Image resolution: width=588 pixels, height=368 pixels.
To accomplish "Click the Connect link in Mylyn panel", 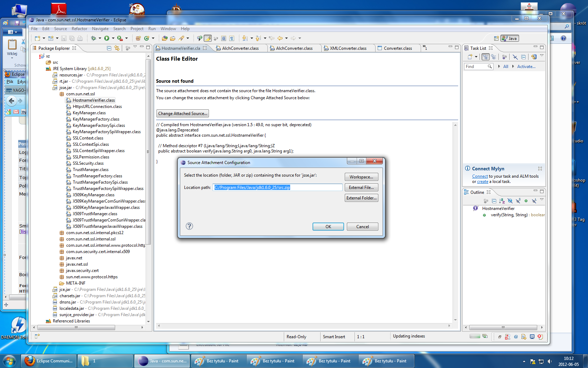I will pos(480,176).
